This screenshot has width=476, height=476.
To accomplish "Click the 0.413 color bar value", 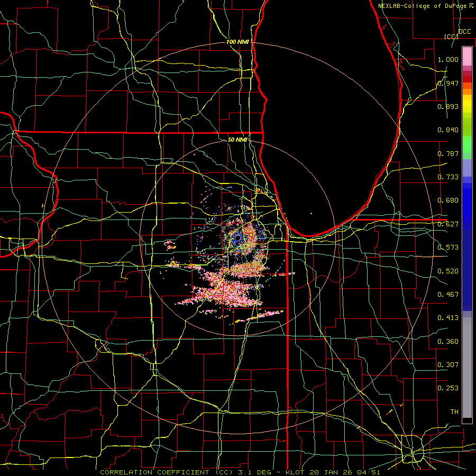I will pyautogui.click(x=448, y=318).
